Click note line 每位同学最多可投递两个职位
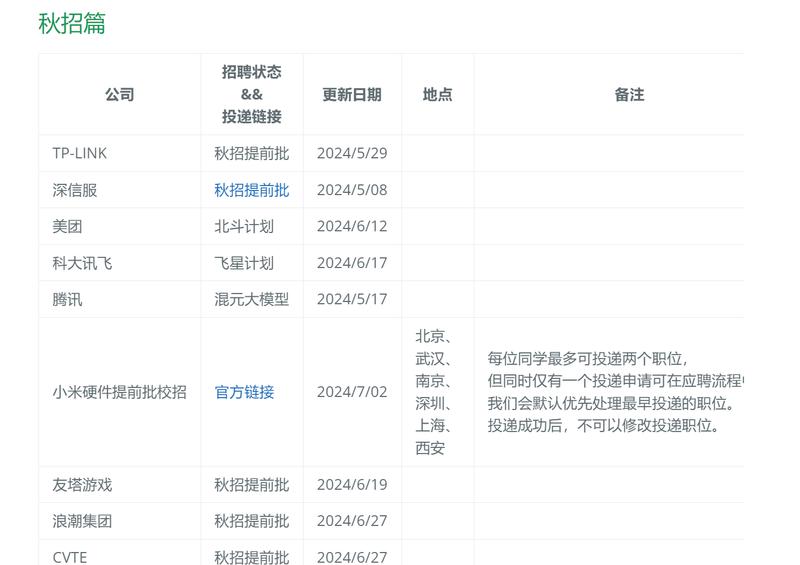This screenshot has height=565, width=800. 587,359
